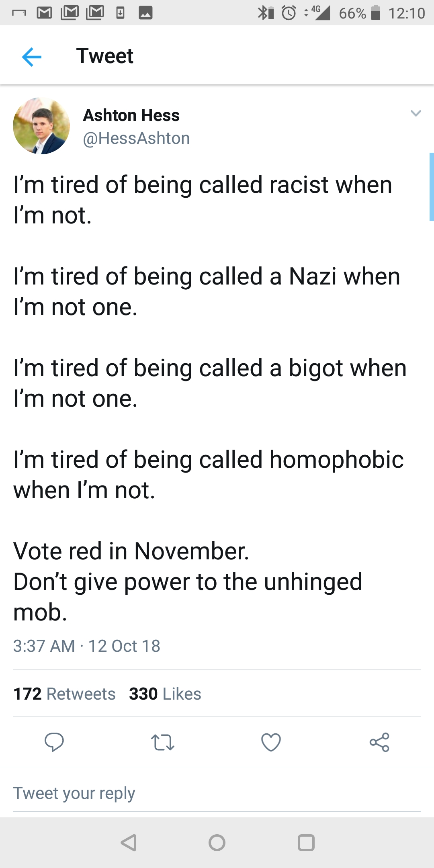
Task: Click the Ashton Hess display name
Action: (x=131, y=115)
